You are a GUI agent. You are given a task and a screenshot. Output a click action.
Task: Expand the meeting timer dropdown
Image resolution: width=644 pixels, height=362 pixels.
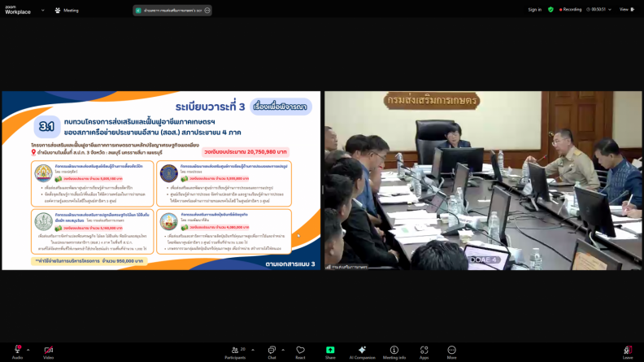[x=610, y=10]
